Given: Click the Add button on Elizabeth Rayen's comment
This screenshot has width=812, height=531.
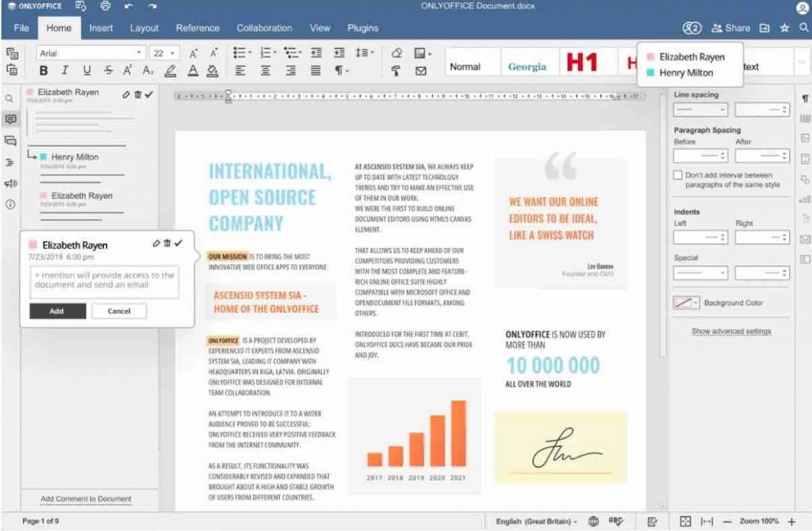Looking at the screenshot, I should click(56, 311).
